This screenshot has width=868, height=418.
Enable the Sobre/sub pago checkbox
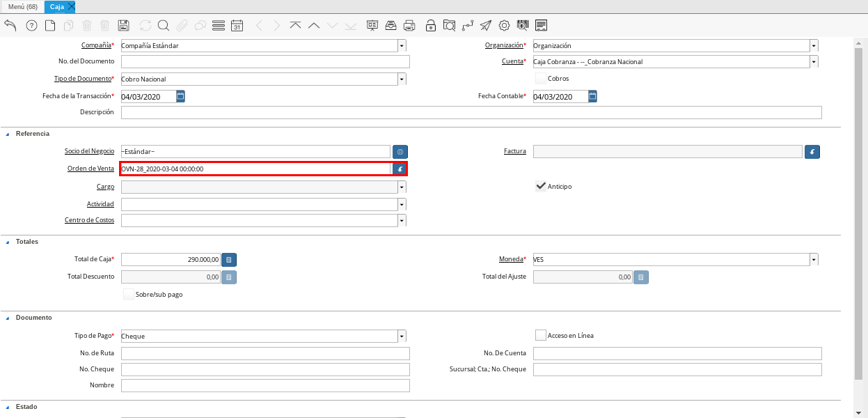tap(129, 295)
